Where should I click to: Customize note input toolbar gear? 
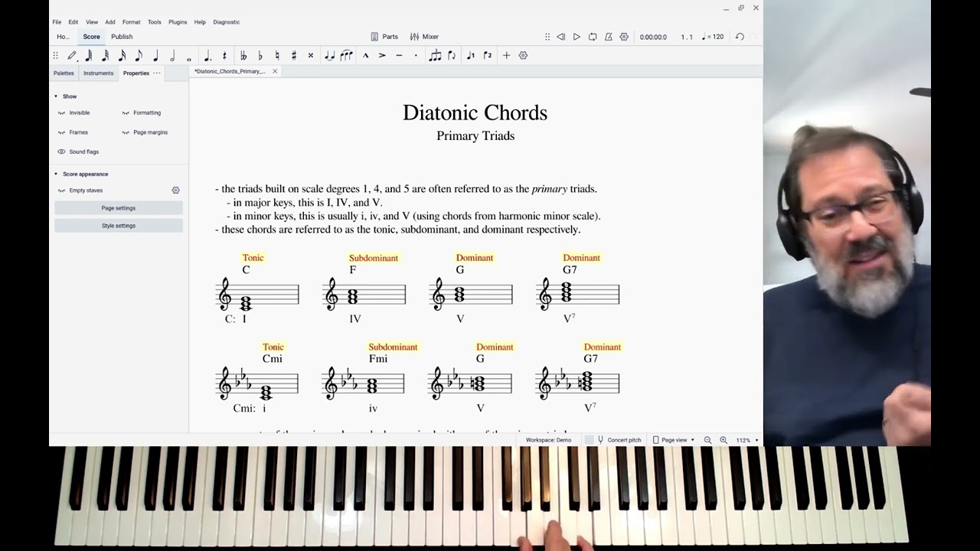[x=523, y=55]
